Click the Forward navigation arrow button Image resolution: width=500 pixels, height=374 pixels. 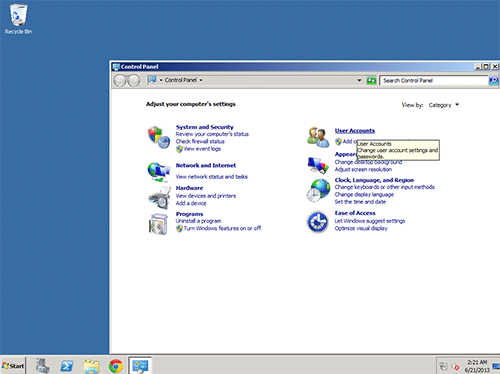(134, 81)
